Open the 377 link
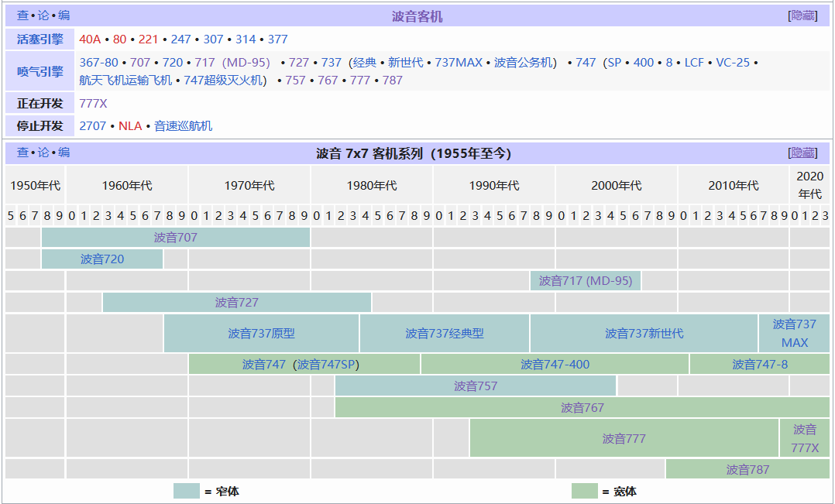The height and width of the screenshot is (504, 835). [277, 39]
